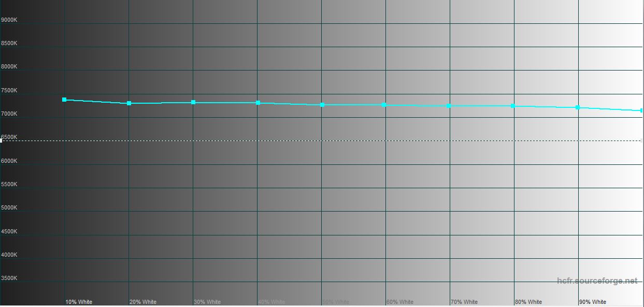
Task: Select the data point at 50% White
Action: (322, 105)
